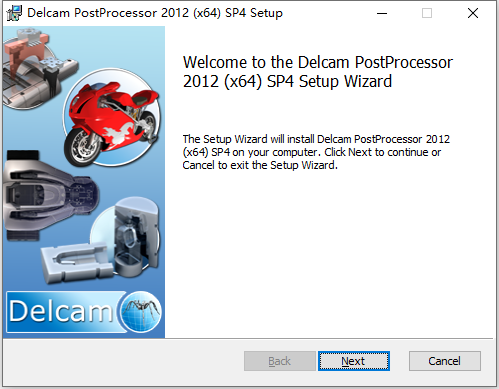Close the Delcam PostProcessor setup window
Viewport: 499px width, 389px height.
point(473,13)
